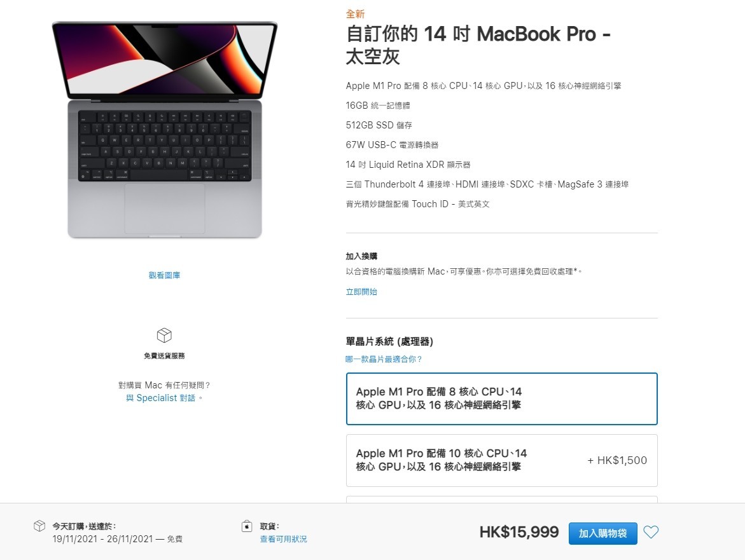This screenshot has height=560, width=745.
Task: Click 加入購物袋 add to bag button
Action: pyautogui.click(x=602, y=533)
